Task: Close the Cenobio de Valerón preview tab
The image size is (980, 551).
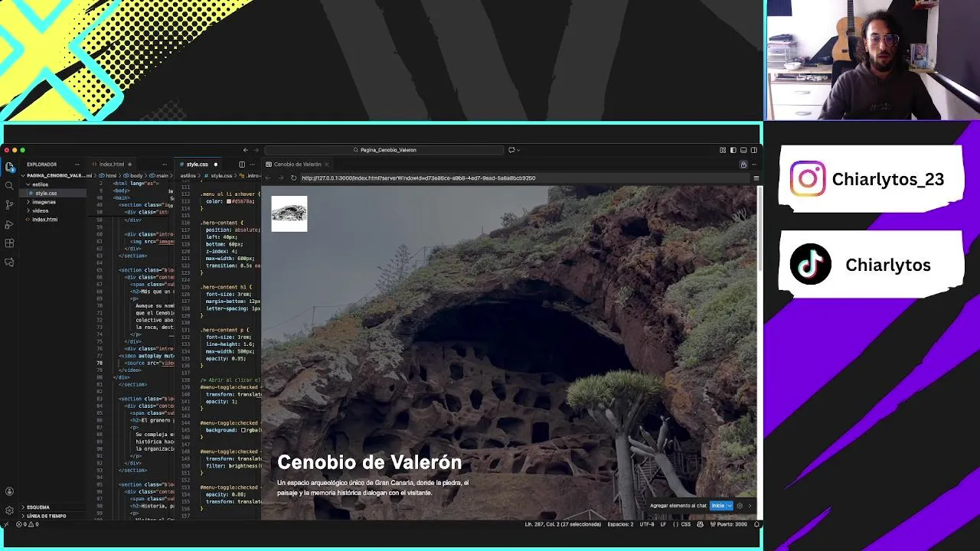Action: (x=326, y=165)
